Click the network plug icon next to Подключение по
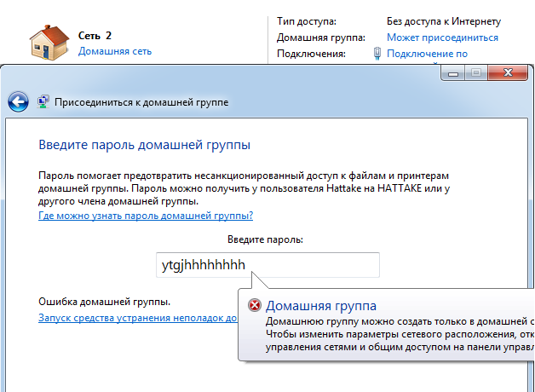Image resolution: width=535 pixels, height=392 pixels. tap(377, 54)
